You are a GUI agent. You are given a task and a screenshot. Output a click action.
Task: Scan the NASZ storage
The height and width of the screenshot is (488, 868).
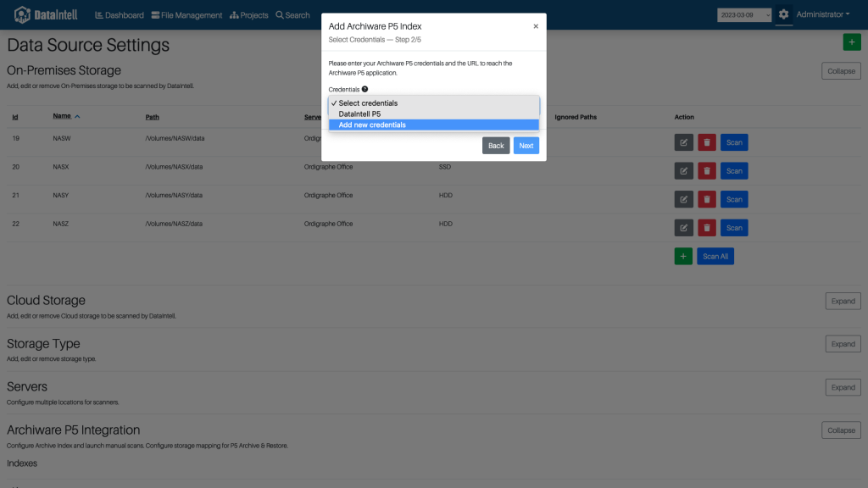[734, 228]
